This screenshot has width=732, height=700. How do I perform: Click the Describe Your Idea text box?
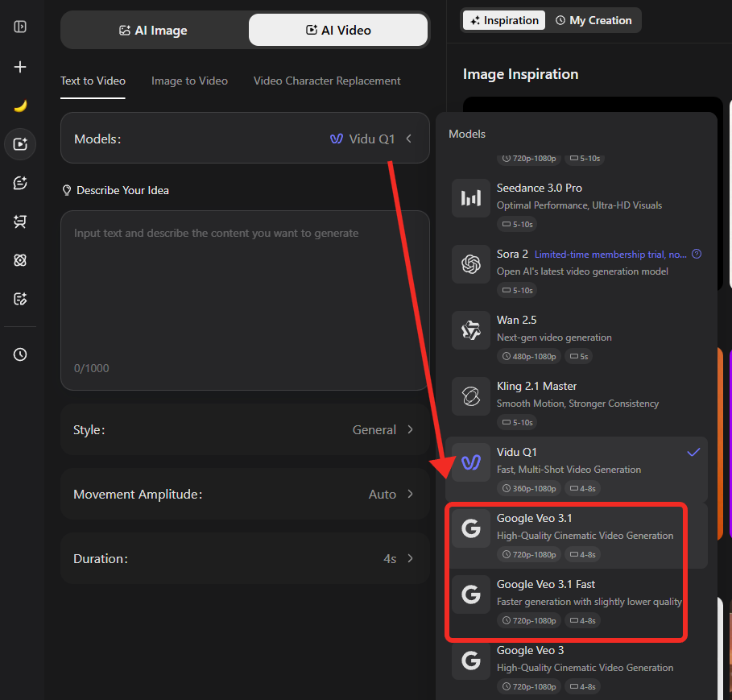[245, 290]
